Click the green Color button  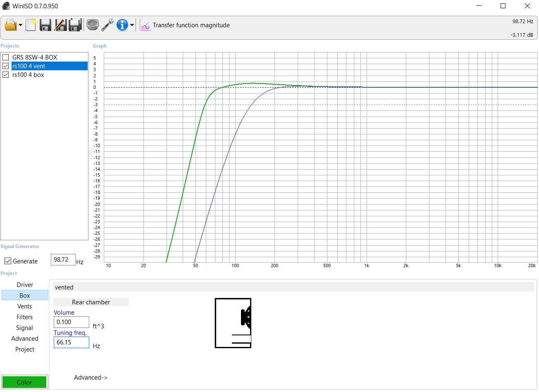pyautogui.click(x=24, y=382)
